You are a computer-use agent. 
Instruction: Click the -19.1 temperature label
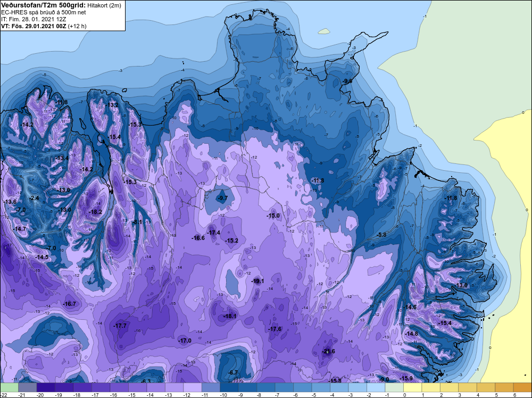(257, 281)
